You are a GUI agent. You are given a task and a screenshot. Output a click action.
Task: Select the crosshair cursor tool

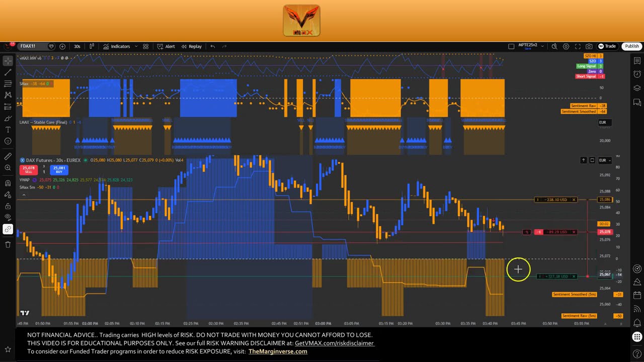(x=8, y=61)
